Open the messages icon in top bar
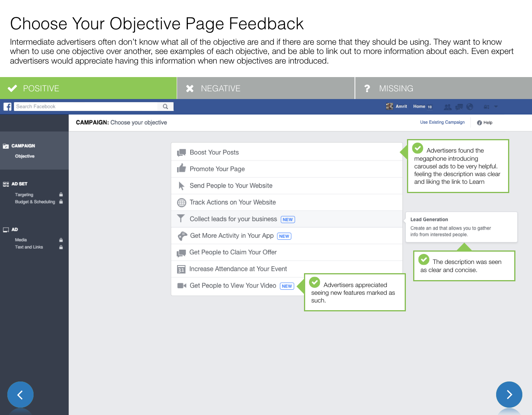Image resolution: width=532 pixels, height=415 pixels. pos(459,107)
